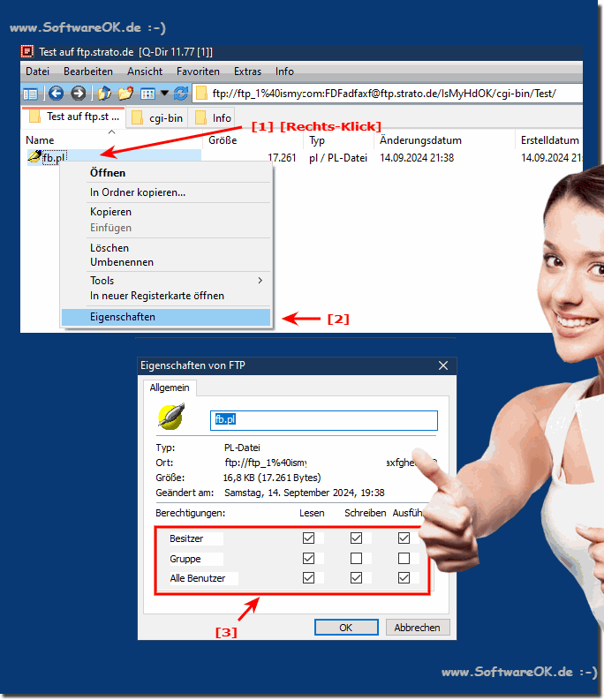Click the Q-Dir title bar icon

tap(27, 52)
